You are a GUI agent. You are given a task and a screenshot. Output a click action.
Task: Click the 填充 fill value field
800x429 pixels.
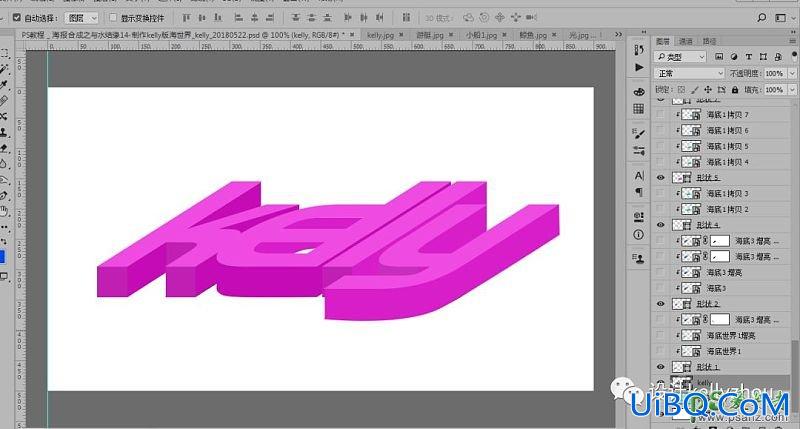click(x=775, y=90)
